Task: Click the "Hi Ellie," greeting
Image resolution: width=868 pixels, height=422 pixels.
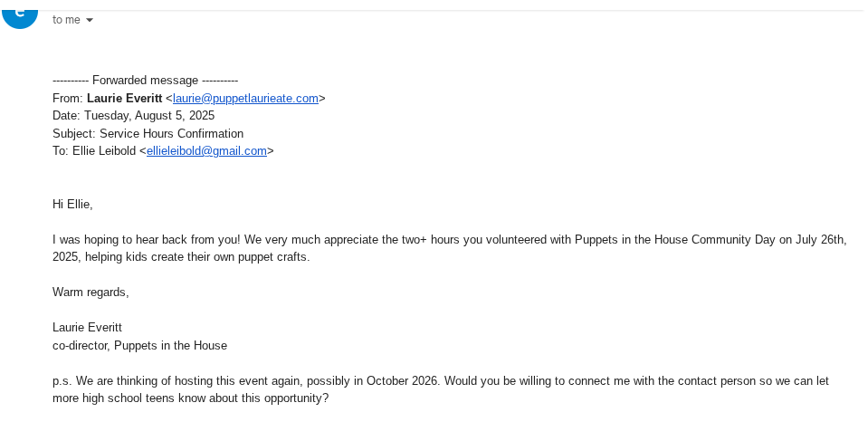Action: pyautogui.click(x=72, y=205)
